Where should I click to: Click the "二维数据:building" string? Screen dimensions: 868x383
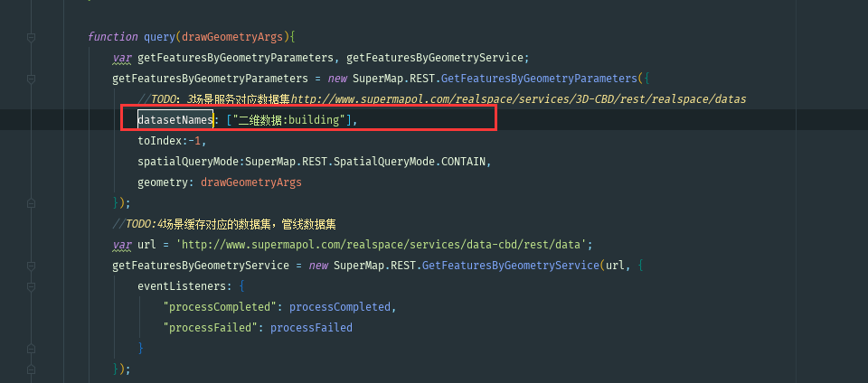(x=288, y=120)
